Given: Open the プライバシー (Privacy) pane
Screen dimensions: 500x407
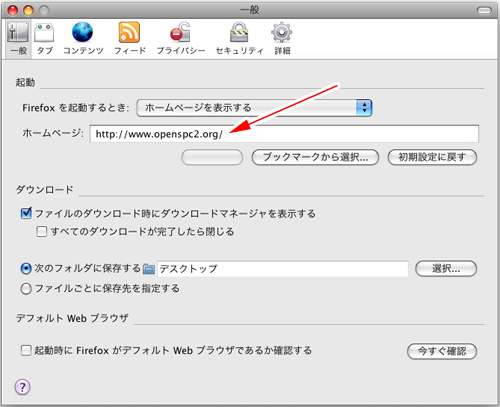Looking at the screenshot, I should 181,39.
